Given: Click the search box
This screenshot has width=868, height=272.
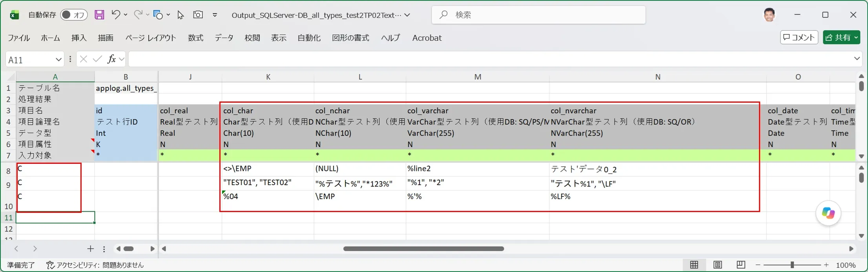Looking at the screenshot, I should tap(538, 15).
